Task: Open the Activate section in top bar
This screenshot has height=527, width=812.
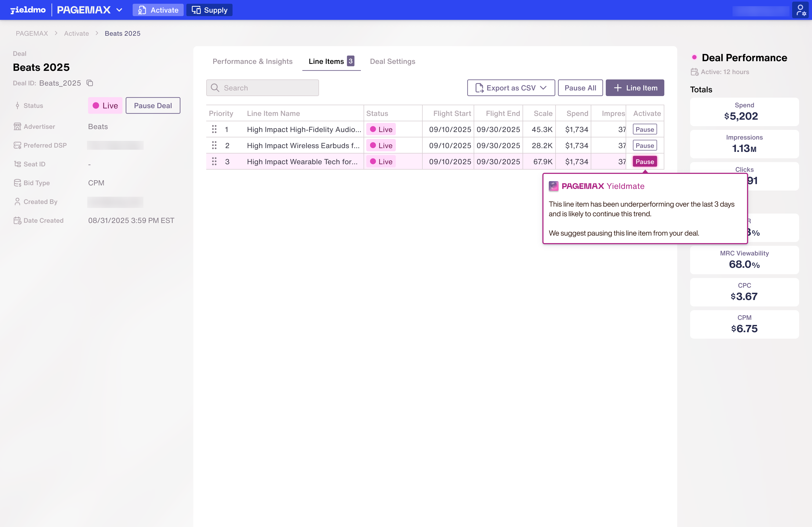Action: (x=158, y=10)
